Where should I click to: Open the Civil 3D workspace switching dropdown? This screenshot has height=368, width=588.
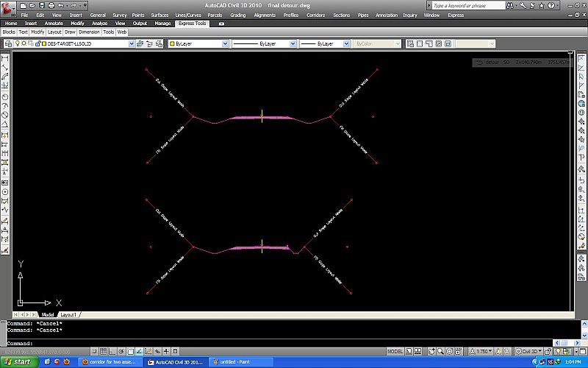pyautogui.click(x=528, y=352)
